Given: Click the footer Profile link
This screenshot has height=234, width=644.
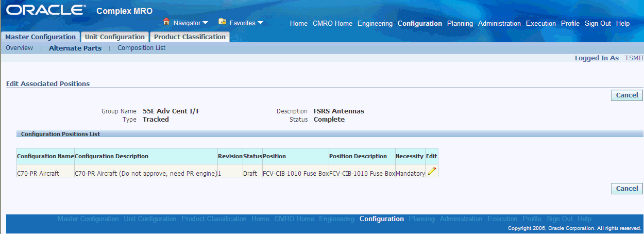Looking at the screenshot, I should 532,219.
